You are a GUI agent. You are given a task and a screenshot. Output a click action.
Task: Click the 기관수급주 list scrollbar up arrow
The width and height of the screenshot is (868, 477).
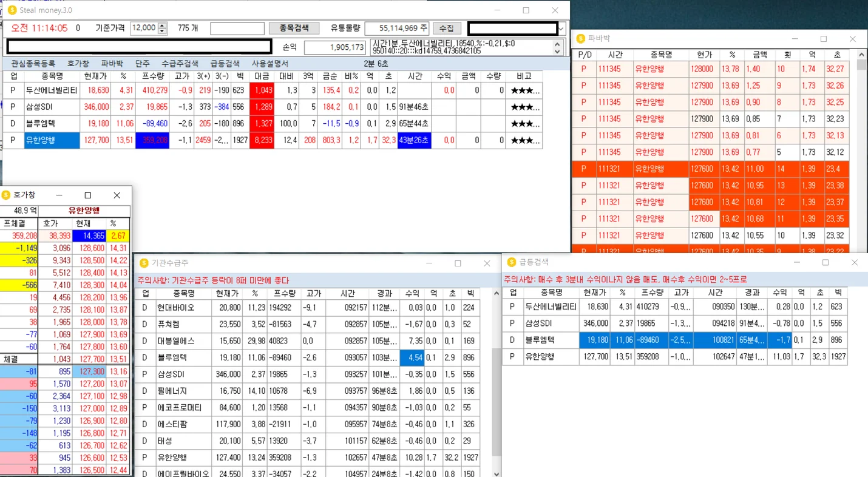(x=497, y=293)
